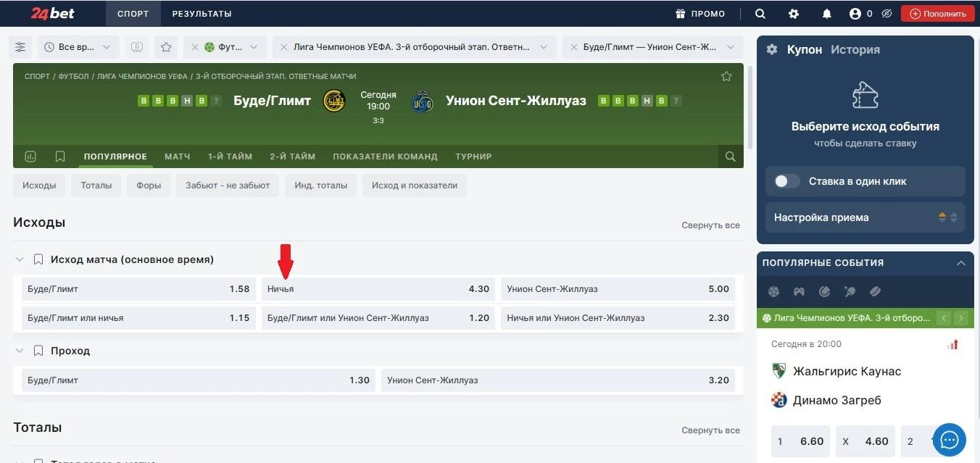This screenshot has height=463, width=980.
Task: Open the filter settings sliders icon
Action: pyautogui.click(x=20, y=47)
